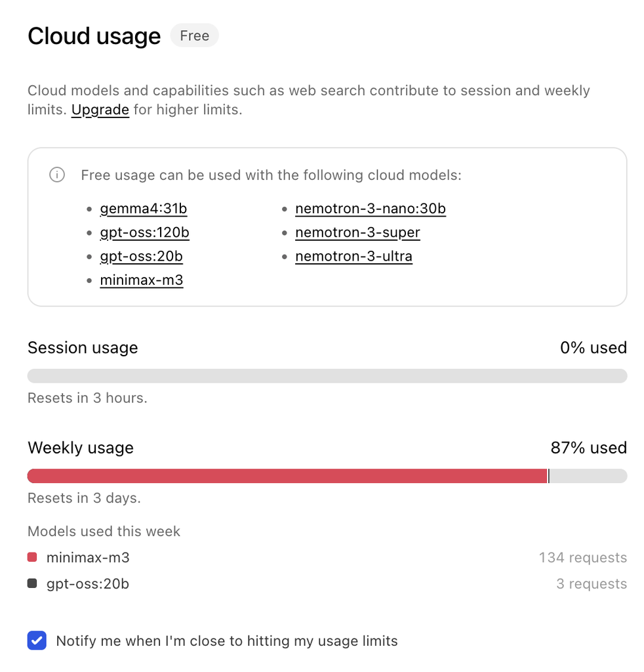644x672 pixels.
Task: Open the nemotron-3-super model link
Action: (x=357, y=232)
